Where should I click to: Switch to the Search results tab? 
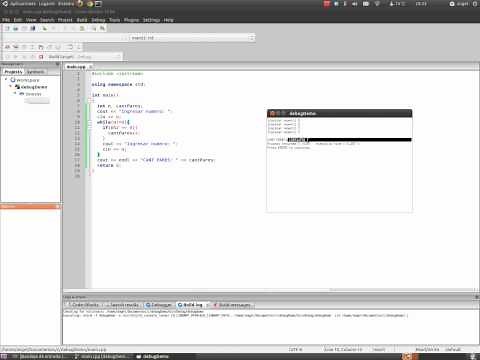click(123, 305)
